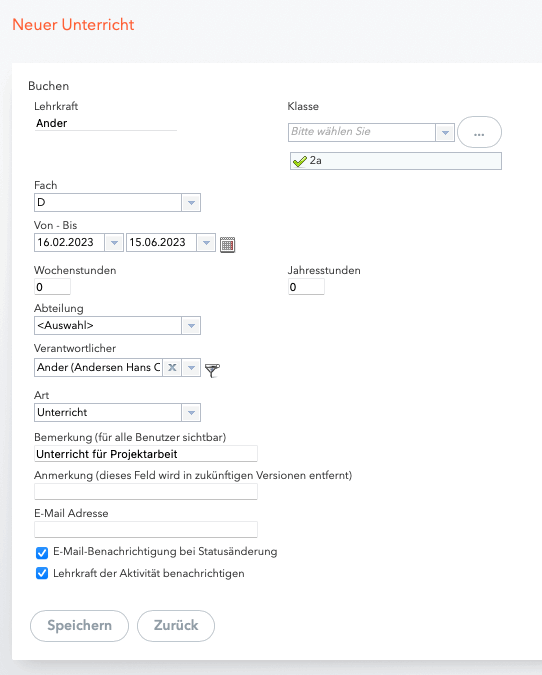Open the start date 16.02.2023 dropdown
This screenshot has width=542, height=675.
[114, 243]
